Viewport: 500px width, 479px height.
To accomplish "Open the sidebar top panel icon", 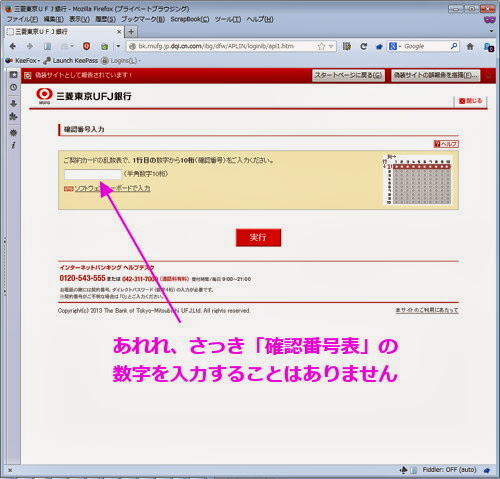I will coord(13,75).
